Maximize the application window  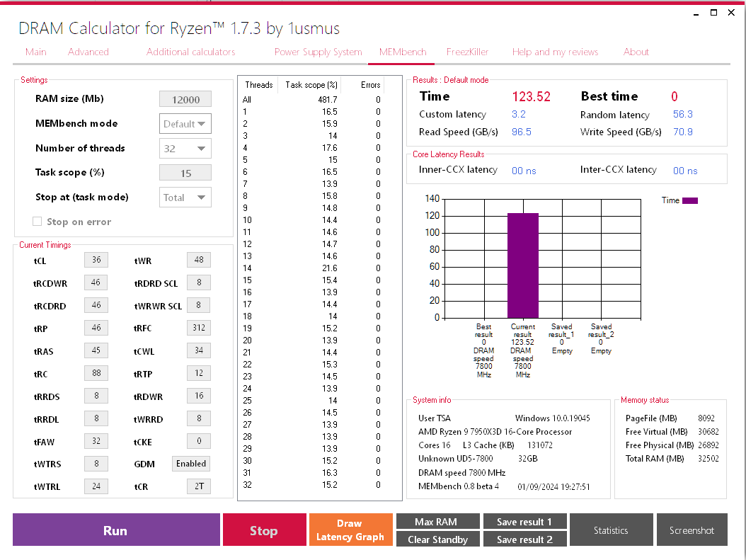[713, 12]
